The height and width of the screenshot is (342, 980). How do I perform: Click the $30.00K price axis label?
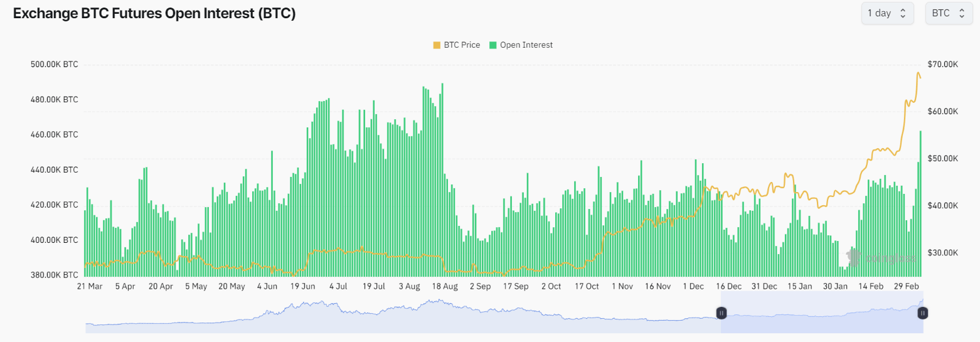click(x=942, y=253)
